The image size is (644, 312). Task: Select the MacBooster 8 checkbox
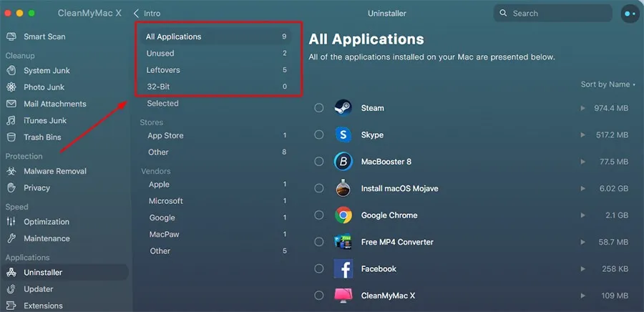[x=319, y=162]
